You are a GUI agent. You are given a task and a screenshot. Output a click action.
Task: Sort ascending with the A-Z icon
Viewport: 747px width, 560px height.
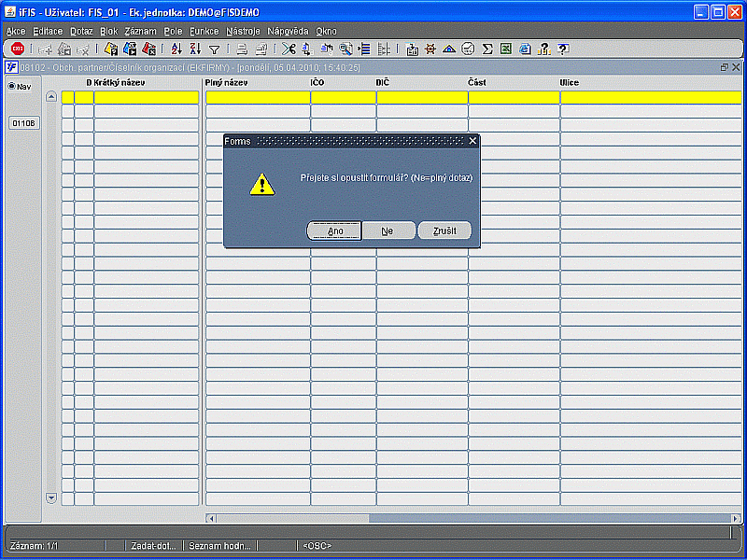coord(176,49)
